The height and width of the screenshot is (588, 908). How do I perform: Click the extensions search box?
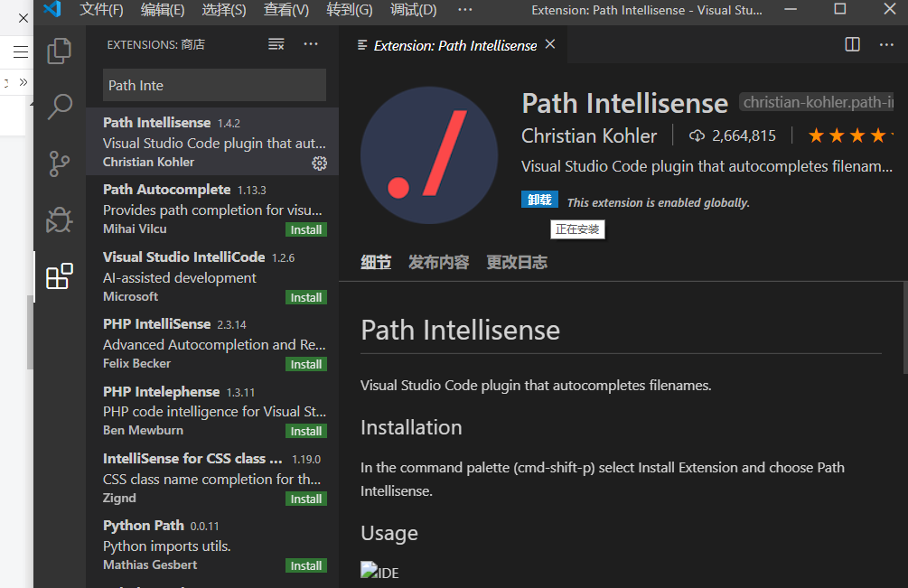214,85
